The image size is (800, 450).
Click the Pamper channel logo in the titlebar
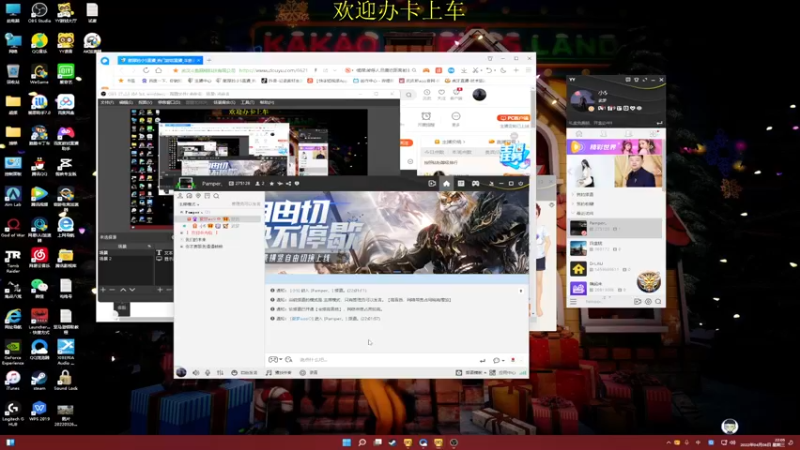coord(186,183)
